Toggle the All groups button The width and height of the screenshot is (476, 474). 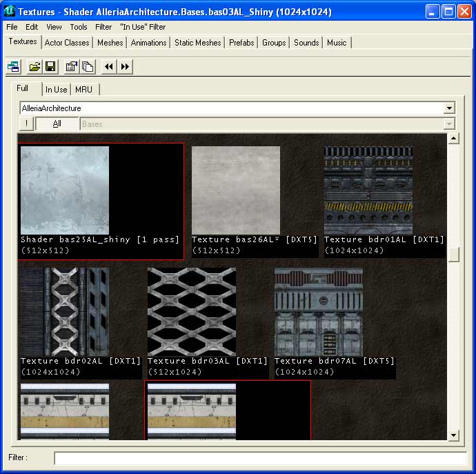[x=57, y=124]
